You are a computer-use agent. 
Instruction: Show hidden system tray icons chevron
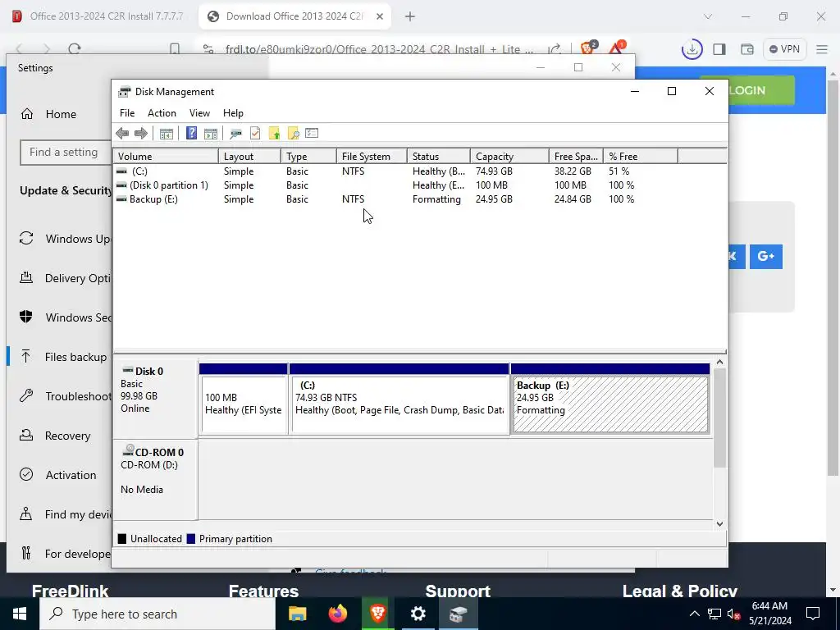pos(694,614)
